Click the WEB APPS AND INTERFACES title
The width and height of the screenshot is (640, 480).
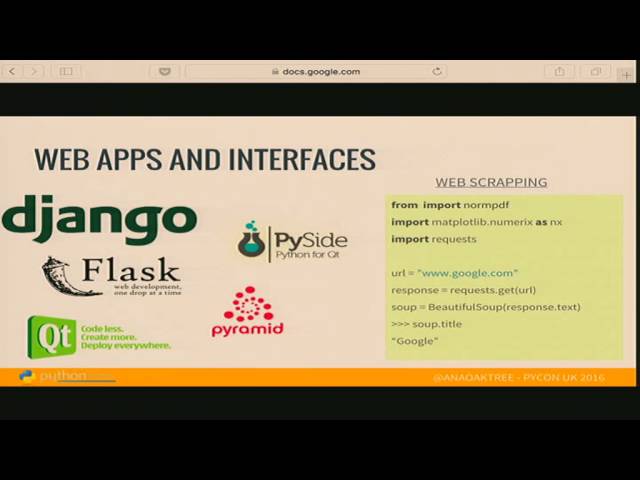pyautogui.click(x=205, y=159)
